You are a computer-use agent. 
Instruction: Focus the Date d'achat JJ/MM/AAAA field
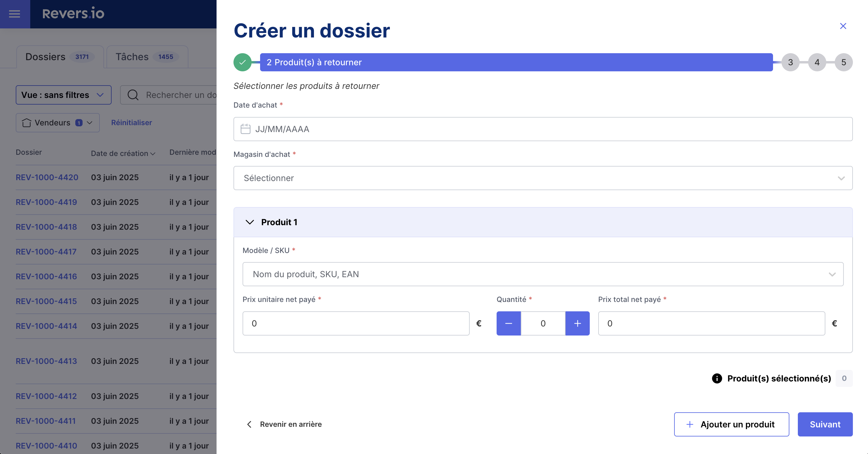tap(543, 129)
